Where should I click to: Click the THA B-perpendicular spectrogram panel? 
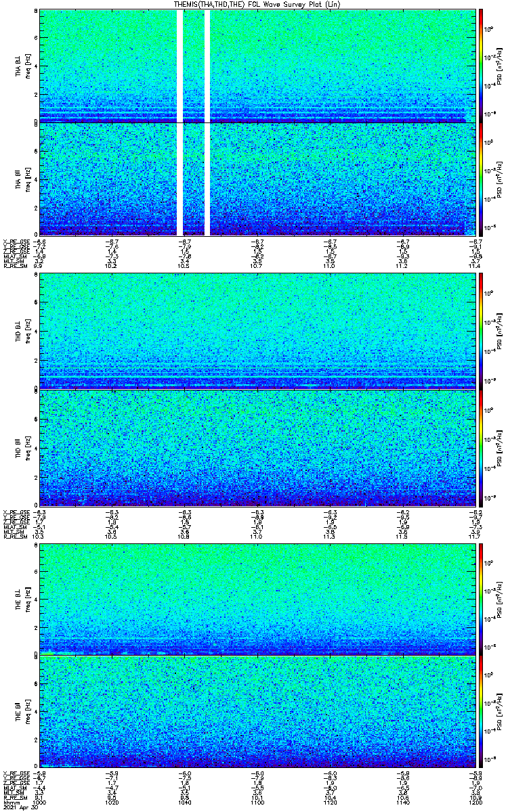(x=257, y=66)
